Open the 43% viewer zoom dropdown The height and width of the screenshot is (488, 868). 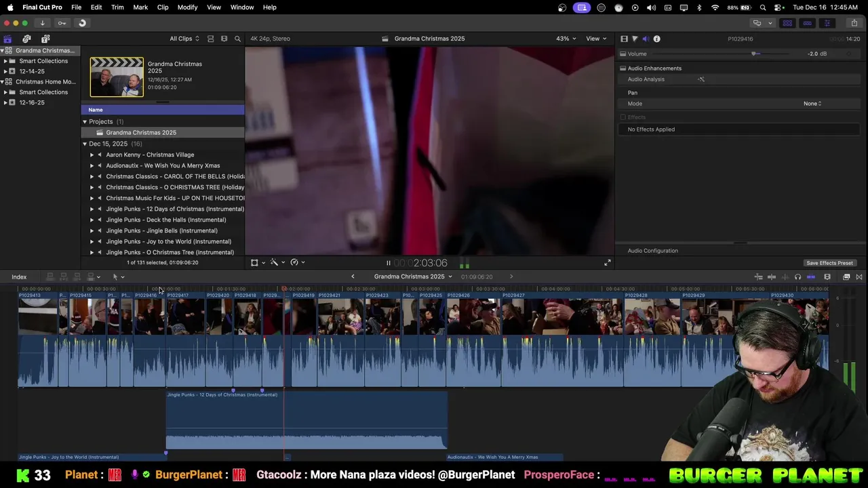(566, 39)
